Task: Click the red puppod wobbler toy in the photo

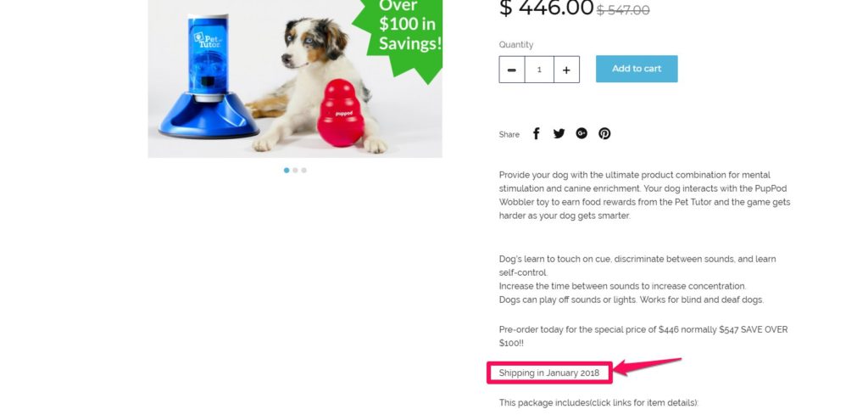Action: coord(342,113)
